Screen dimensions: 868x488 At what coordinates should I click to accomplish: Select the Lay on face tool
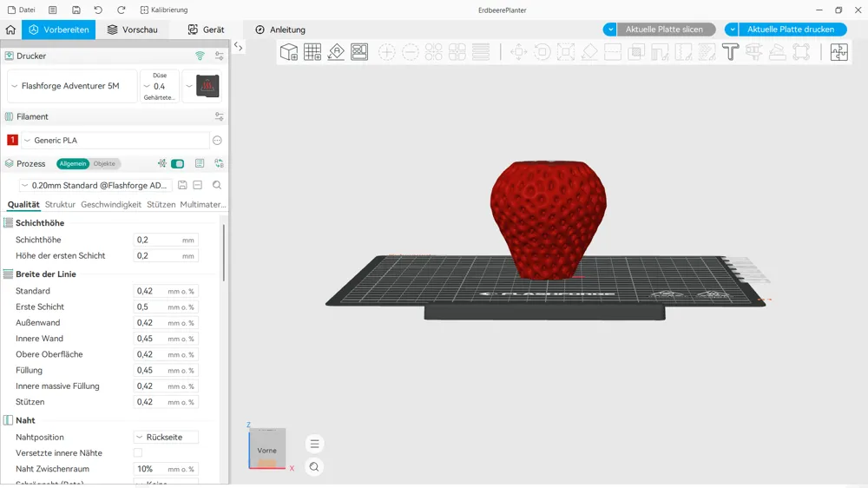point(589,52)
